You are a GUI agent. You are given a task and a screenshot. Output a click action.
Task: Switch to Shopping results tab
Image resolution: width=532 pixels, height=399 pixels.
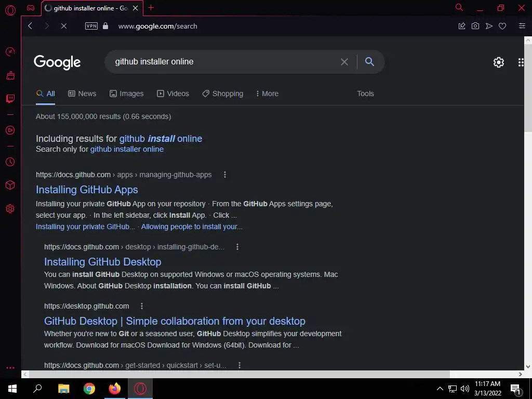[x=222, y=94]
